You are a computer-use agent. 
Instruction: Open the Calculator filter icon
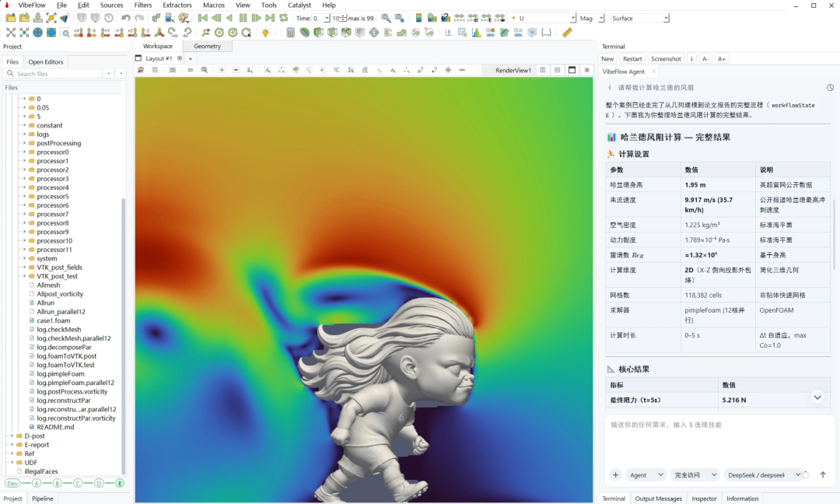coord(290,33)
